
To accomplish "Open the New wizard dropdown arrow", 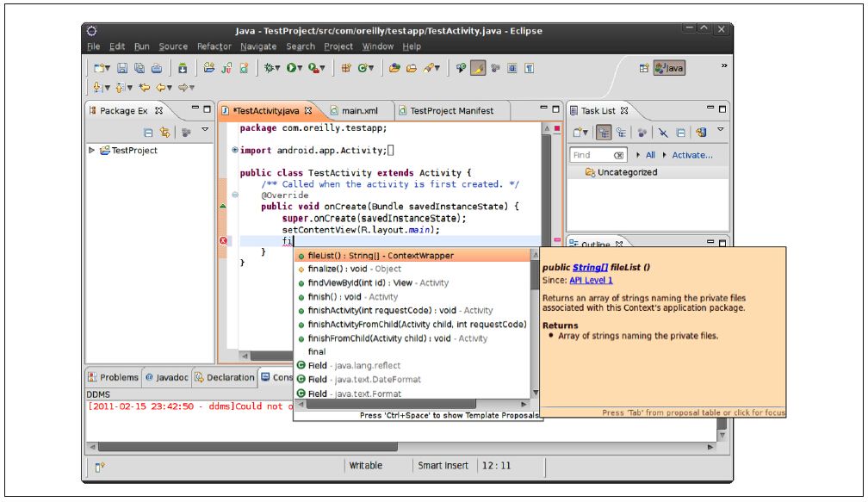I will pos(108,69).
